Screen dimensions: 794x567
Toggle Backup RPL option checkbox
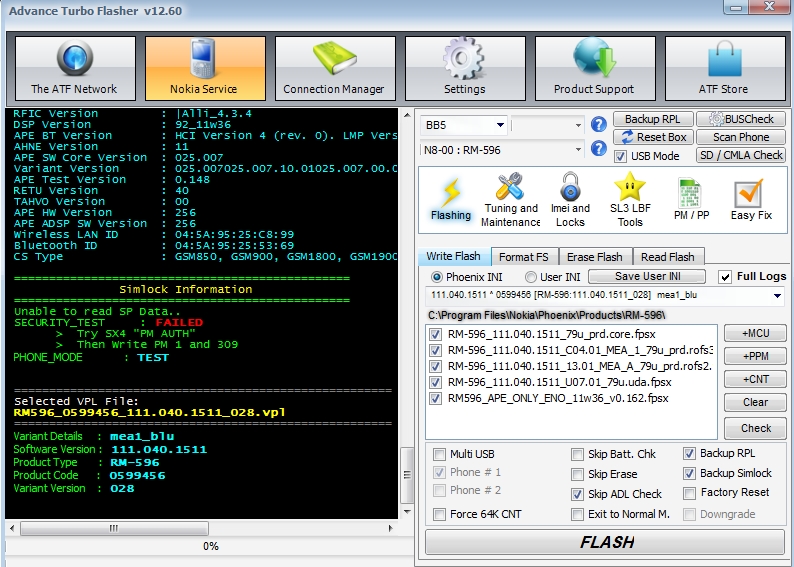(689, 453)
